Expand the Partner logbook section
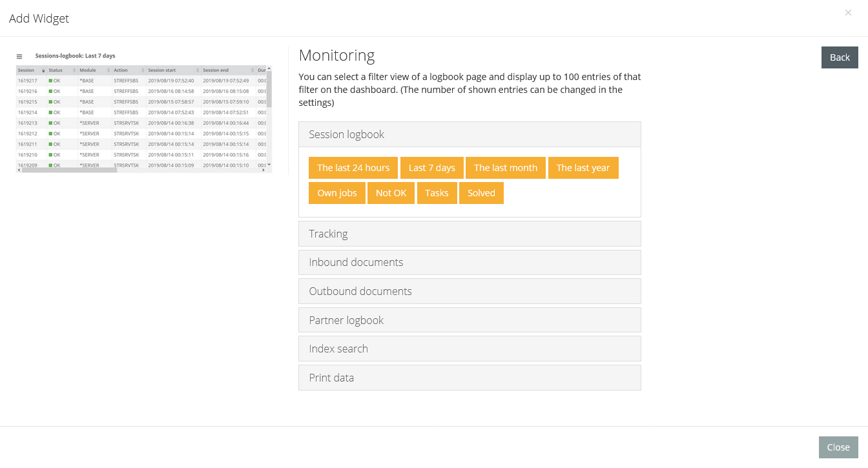This screenshot has width=868, height=468. (470, 320)
